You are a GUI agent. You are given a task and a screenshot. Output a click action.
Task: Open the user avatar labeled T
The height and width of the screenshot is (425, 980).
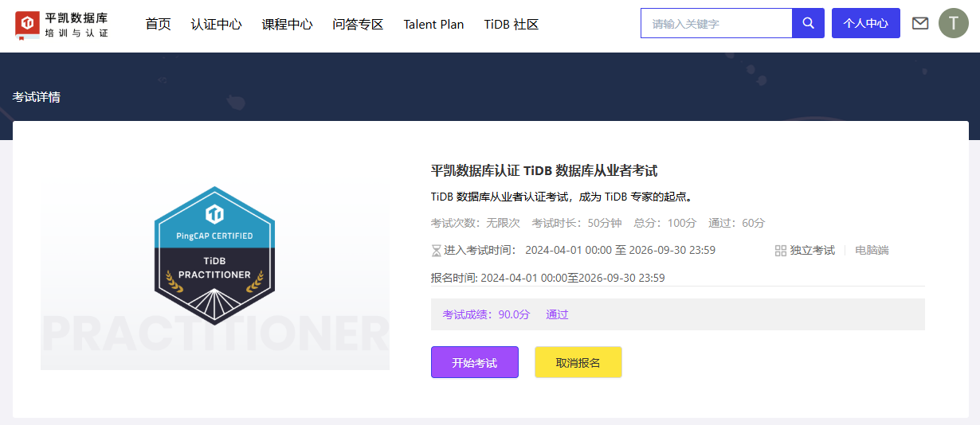[x=954, y=23]
